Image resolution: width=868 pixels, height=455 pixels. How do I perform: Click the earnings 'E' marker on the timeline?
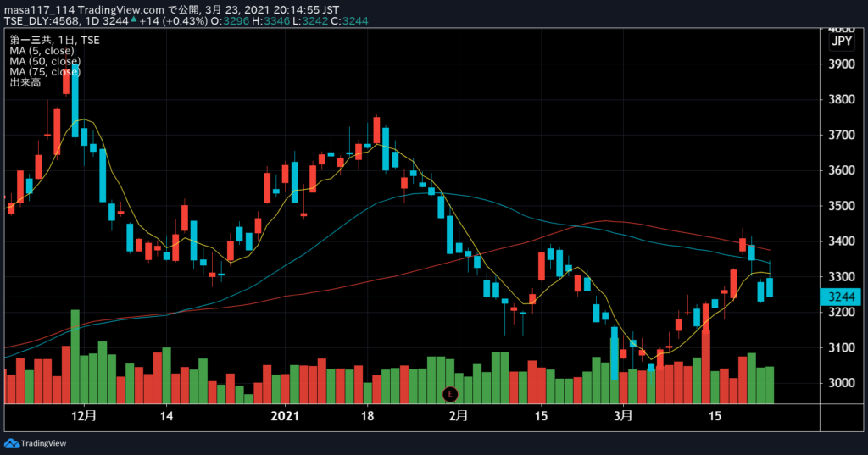pos(450,394)
